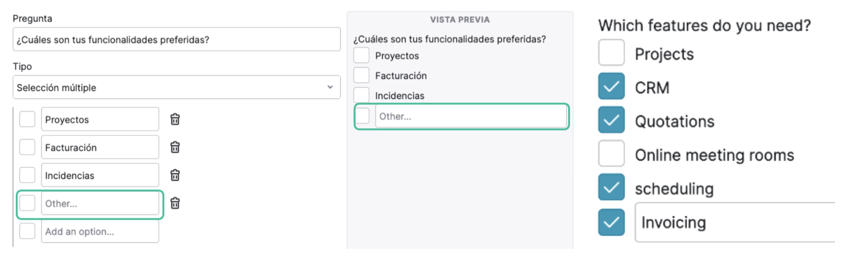Delete the Proyectos option with trash icon
Screen dimensions: 868x261
(x=175, y=119)
